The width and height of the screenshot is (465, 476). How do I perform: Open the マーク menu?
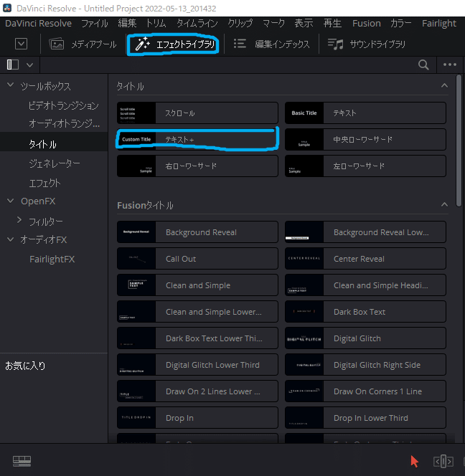pos(273,24)
